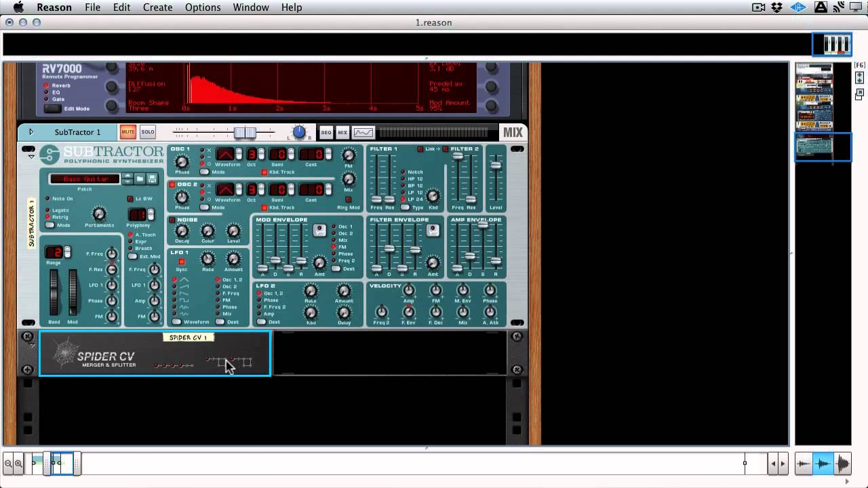This screenshot has width=868, height=488.
Task: Collapse the SubTractor 1 device header
Action: click(x=31, y=132)
